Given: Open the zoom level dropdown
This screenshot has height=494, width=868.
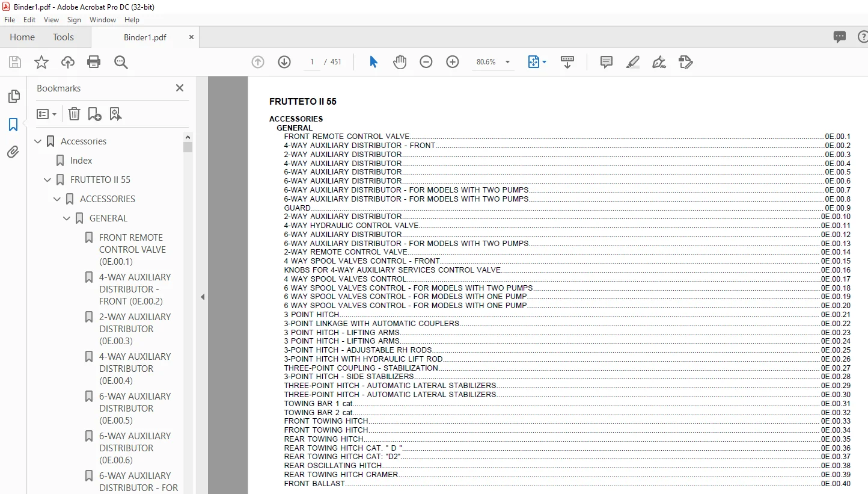Looking at the screenshot, I should pos(507,62).
